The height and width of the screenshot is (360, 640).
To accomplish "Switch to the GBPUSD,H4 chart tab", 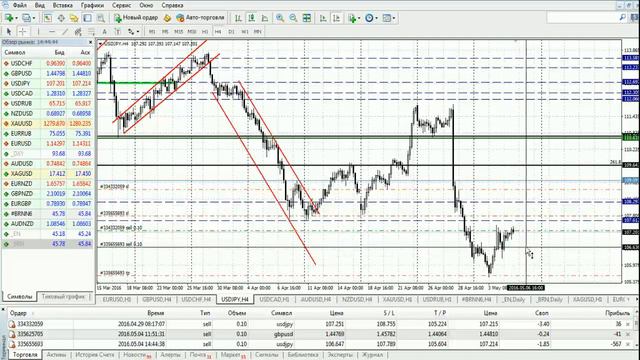I will coord(156,299).
